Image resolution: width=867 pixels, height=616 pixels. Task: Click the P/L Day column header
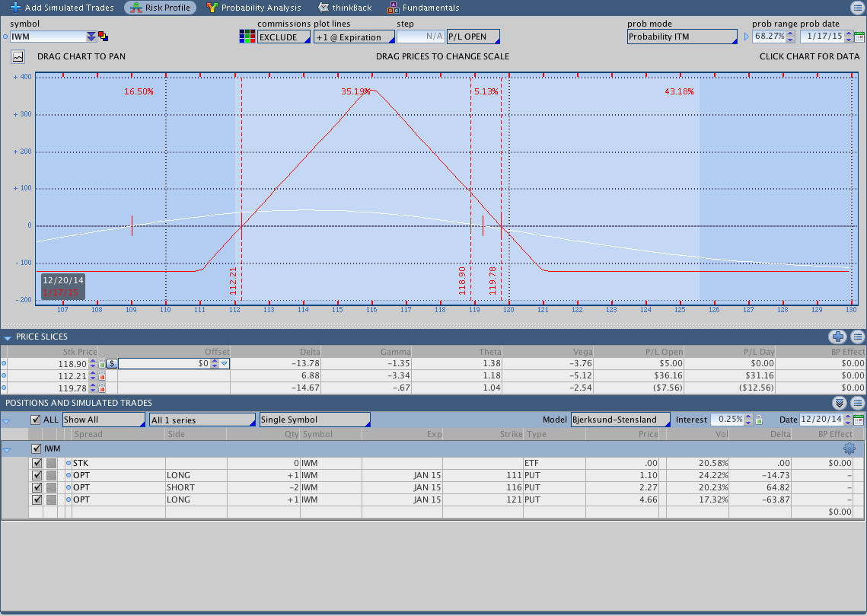(759, 352)
